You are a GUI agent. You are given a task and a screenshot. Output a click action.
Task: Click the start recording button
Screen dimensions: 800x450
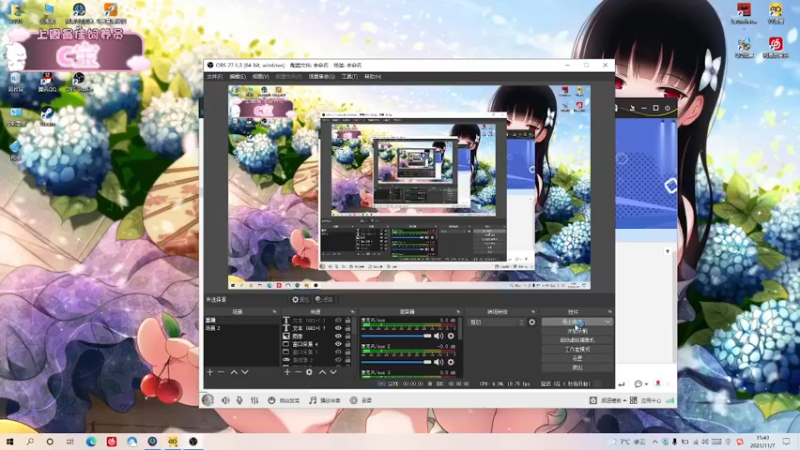(577, 331)
